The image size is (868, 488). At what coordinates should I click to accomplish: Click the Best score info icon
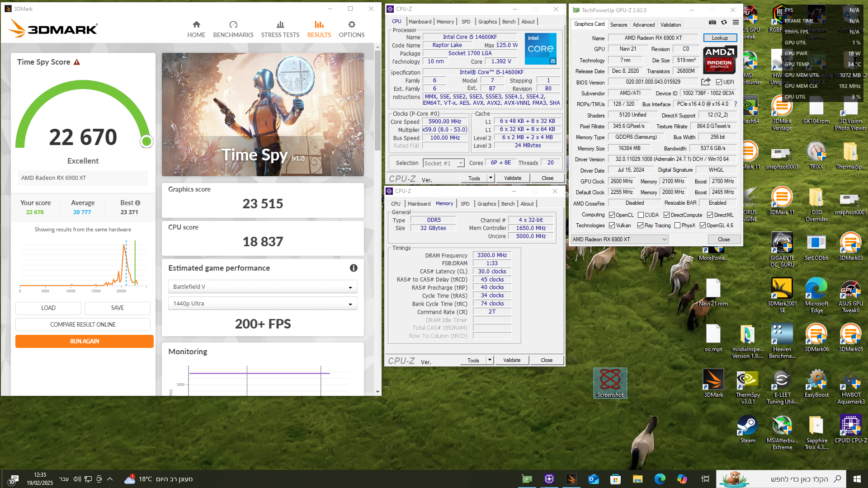click(138, 203)
